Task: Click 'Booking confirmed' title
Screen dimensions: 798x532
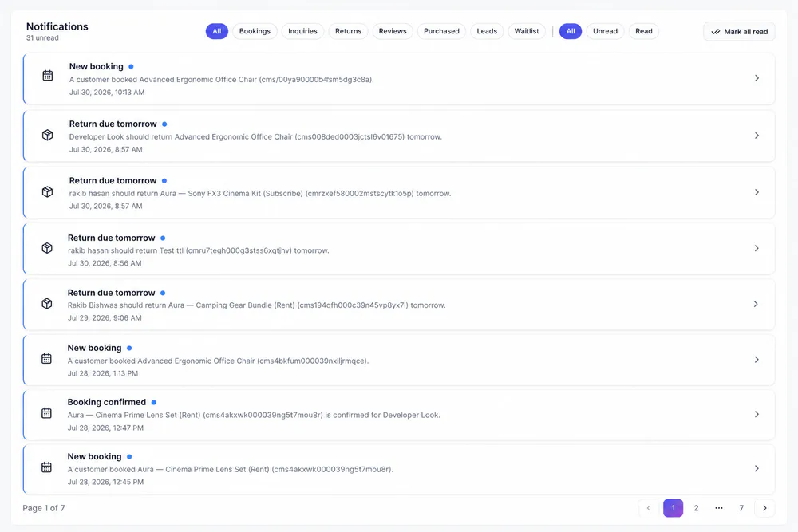Action: 107,402
